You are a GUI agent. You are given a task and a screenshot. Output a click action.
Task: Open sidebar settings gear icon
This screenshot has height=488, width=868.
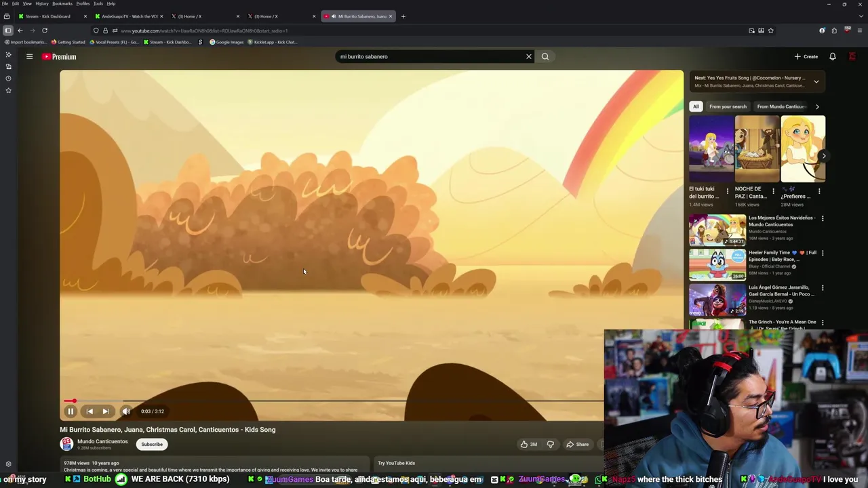(x=8, y=464)
